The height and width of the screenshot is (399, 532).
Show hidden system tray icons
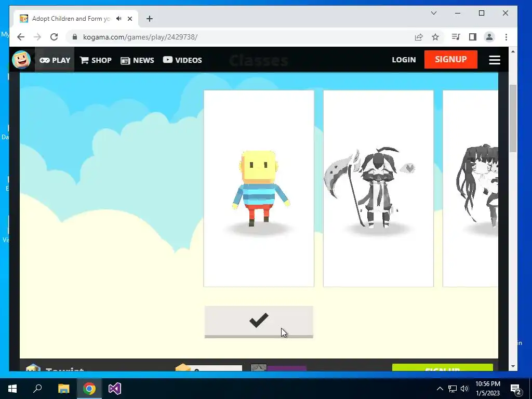pos(440,389)
